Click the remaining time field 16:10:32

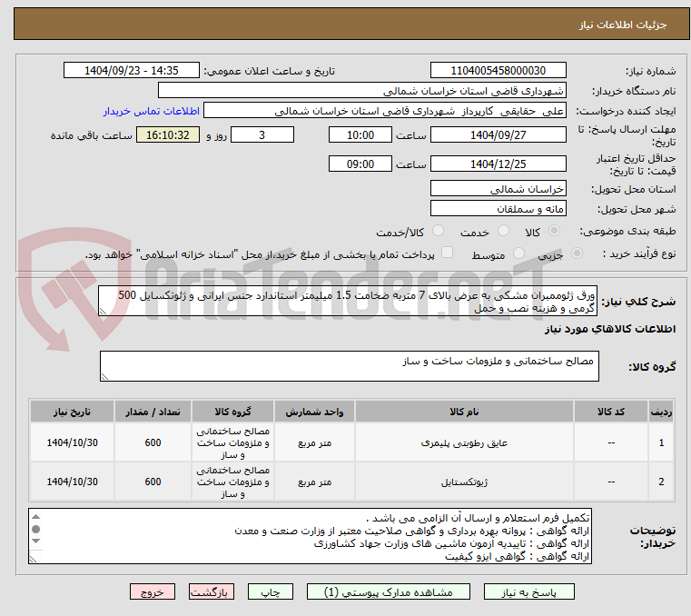click(167, 135)
